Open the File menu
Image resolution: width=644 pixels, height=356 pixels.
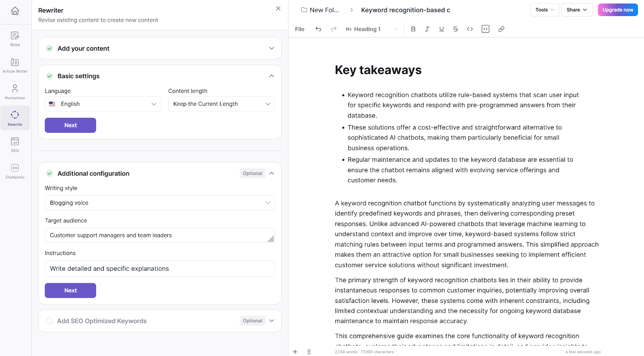click(x=299, y=29)
